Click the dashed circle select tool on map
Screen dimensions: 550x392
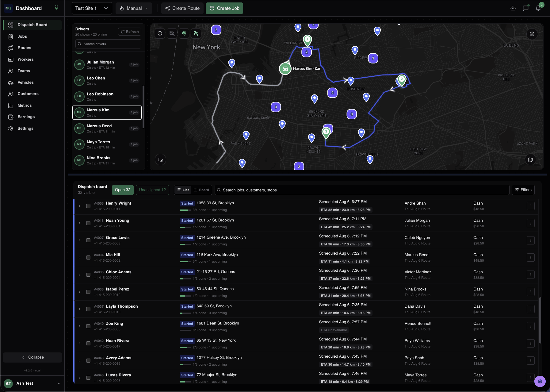(160, 159)
